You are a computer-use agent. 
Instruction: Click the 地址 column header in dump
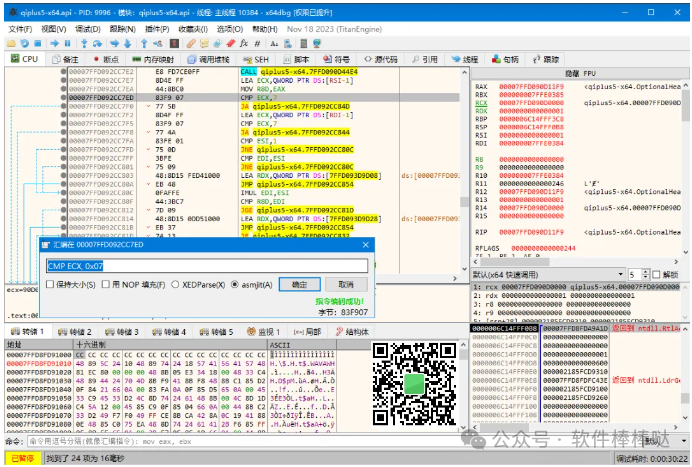(39, 345)
